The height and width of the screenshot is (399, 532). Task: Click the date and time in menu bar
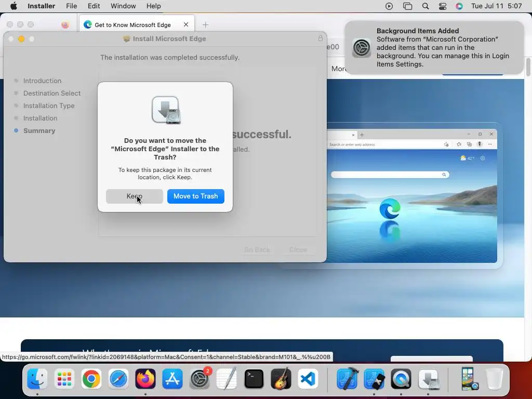click(x=496, y=6)
